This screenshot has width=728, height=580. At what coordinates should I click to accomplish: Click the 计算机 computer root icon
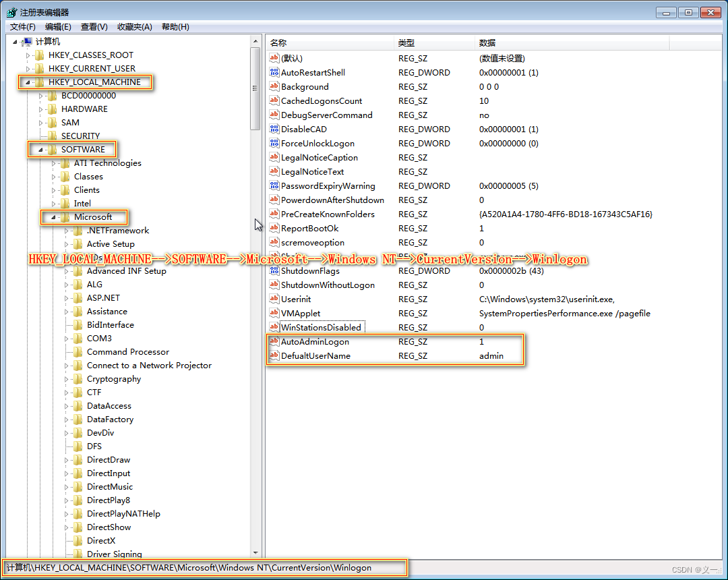point(27,42)
